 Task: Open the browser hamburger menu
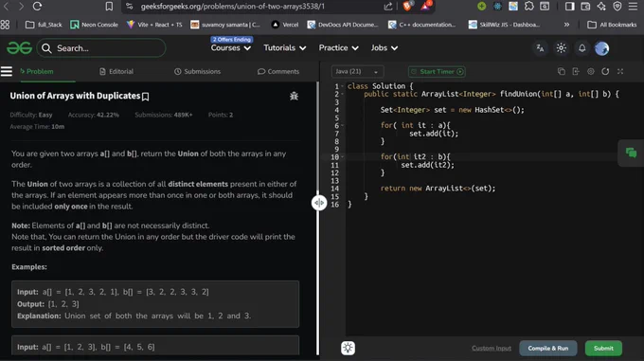coord(633,7)
